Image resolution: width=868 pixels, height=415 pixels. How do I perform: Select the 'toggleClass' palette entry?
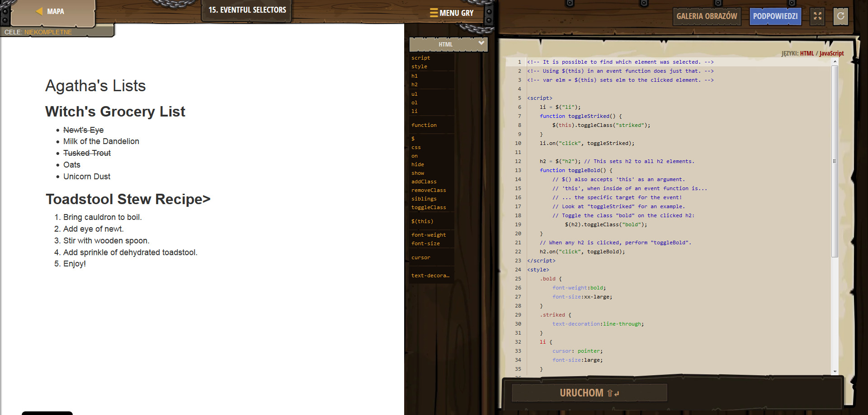(429, 207)
